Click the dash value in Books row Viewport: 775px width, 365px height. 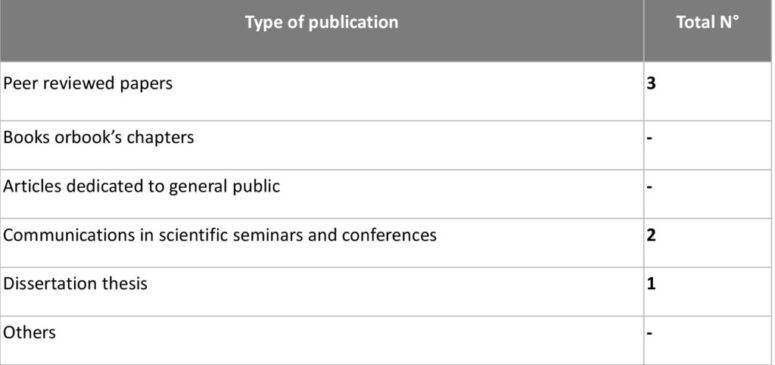(649, 137)
